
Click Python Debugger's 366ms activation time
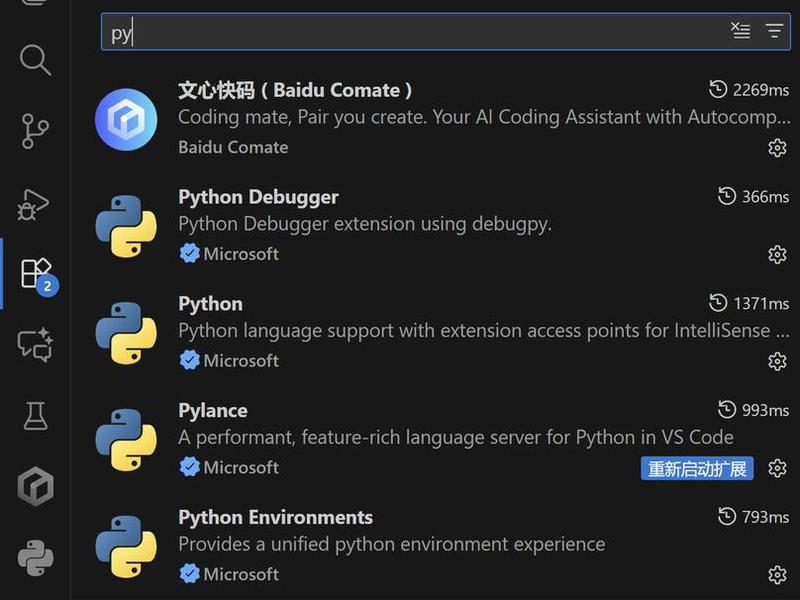tap(753, 196)
